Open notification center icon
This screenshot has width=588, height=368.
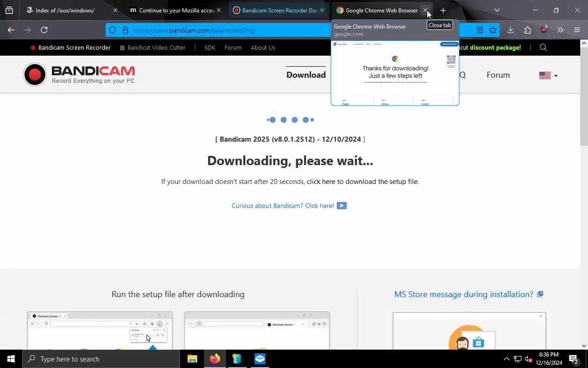574,359
